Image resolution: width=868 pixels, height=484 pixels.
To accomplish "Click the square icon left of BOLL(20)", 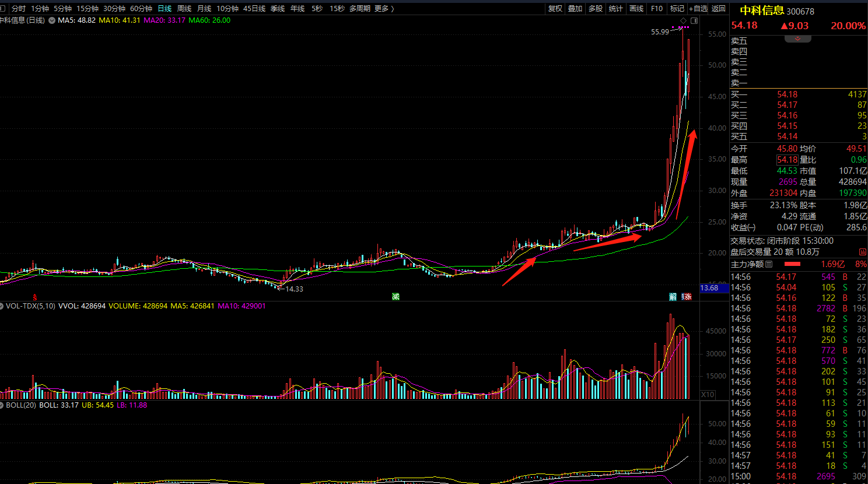I will [x=2, y=405].
